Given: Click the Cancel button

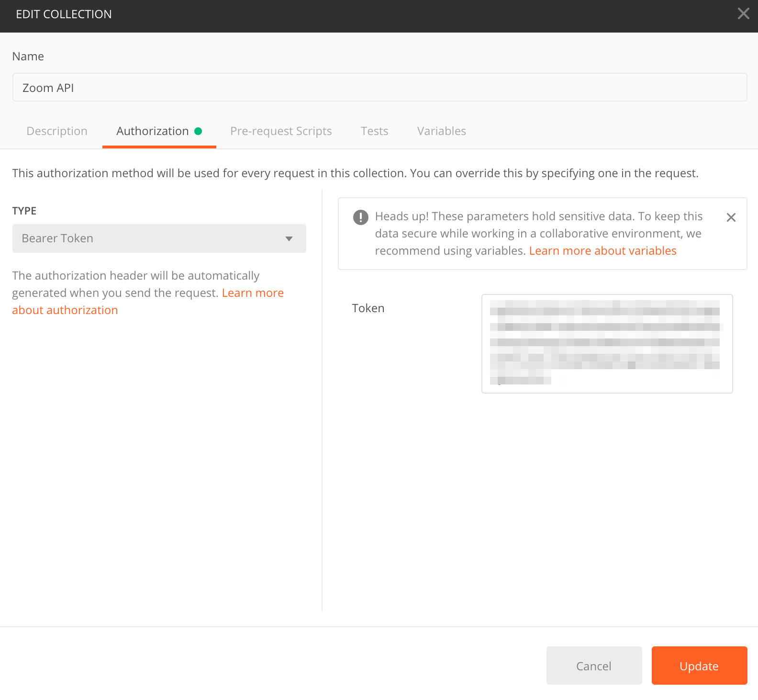Looking at the screenshot, I should (594, 666).
